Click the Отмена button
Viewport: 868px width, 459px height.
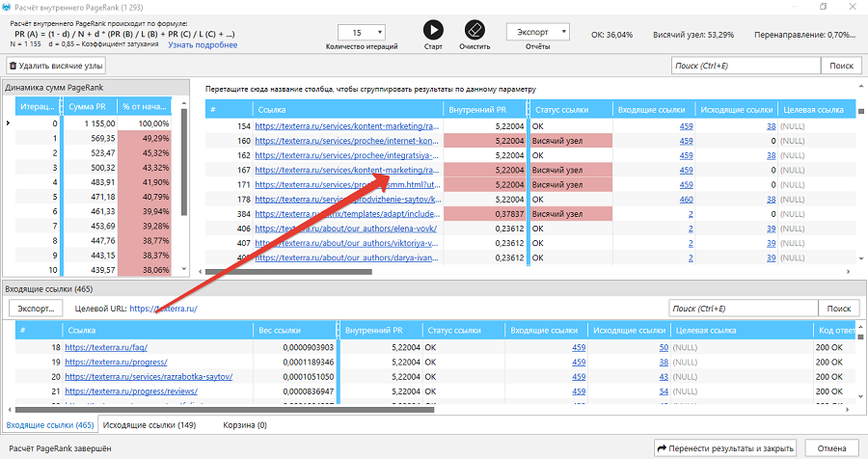(x=831, y=448)
